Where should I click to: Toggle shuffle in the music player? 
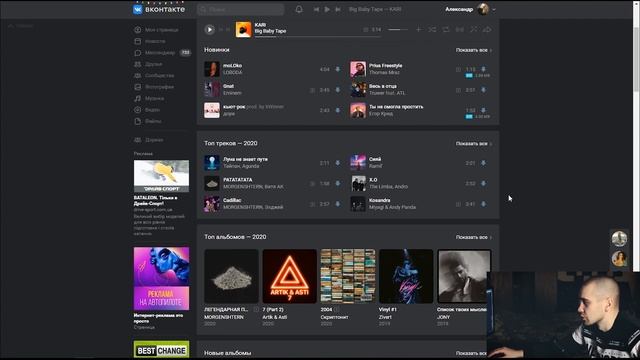coord(432,29)
